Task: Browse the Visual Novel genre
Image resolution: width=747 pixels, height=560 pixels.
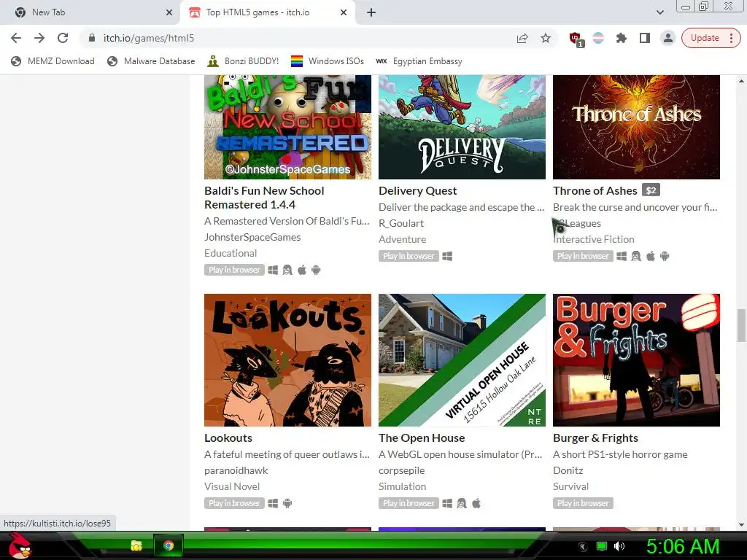Action: coord(232,486)
